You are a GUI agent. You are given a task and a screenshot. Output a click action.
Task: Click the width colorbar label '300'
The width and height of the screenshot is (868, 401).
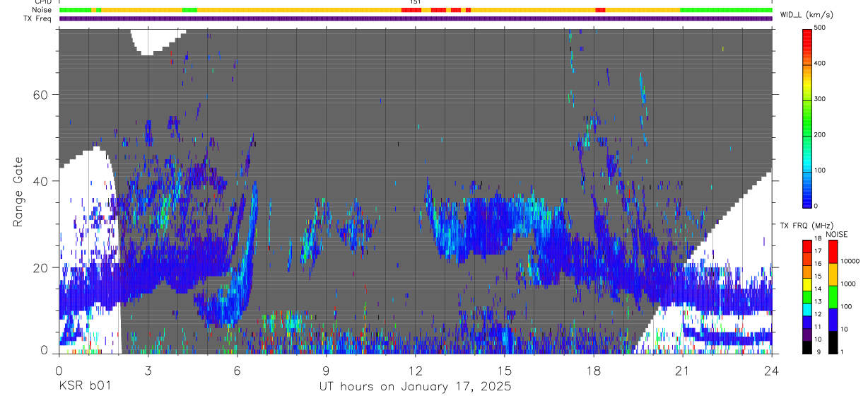click(821, 99)
